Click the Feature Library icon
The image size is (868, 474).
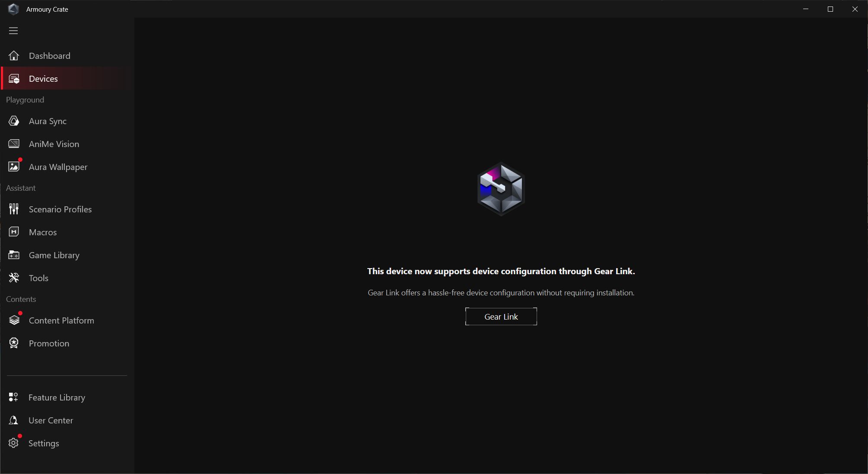[x=13, y=397]
